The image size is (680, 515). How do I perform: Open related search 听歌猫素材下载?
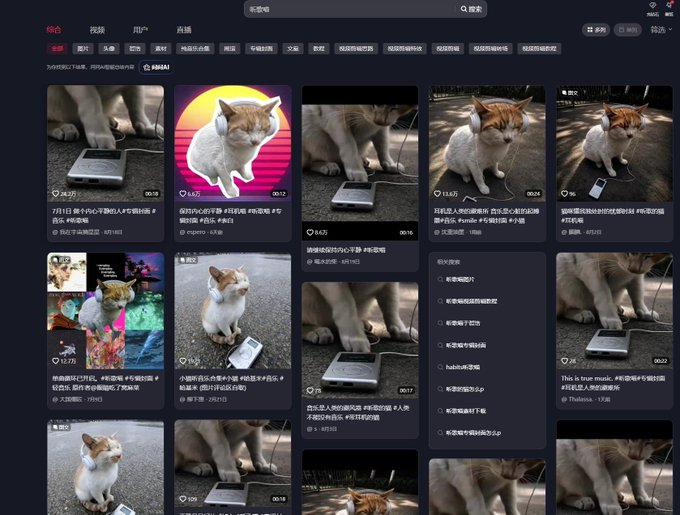coord(466,411)
